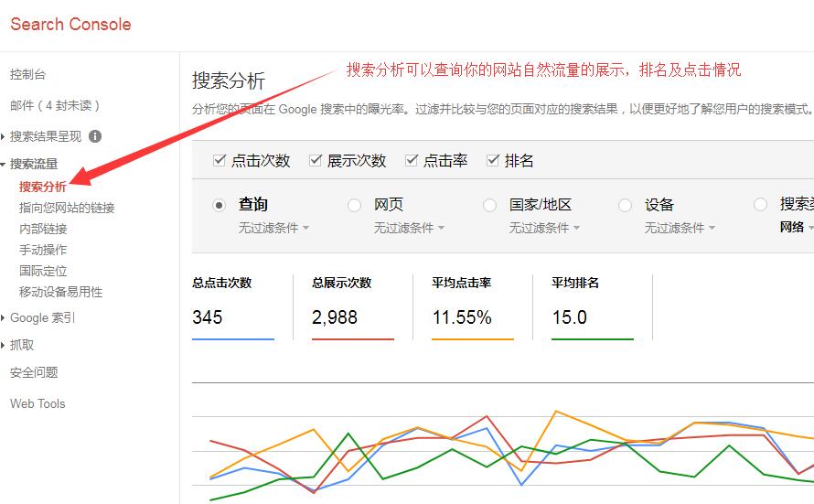Open the 无过滤条件 dropdown under 查询
Image resolution: width=814 pixels, height=504 pixels.
click(x=273, y=228)
